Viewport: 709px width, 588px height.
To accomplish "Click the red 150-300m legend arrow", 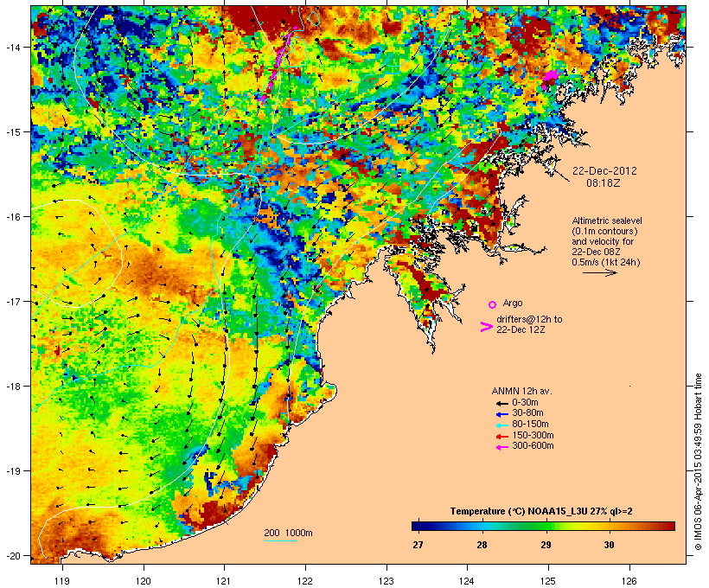I will [x=501, y=437].
